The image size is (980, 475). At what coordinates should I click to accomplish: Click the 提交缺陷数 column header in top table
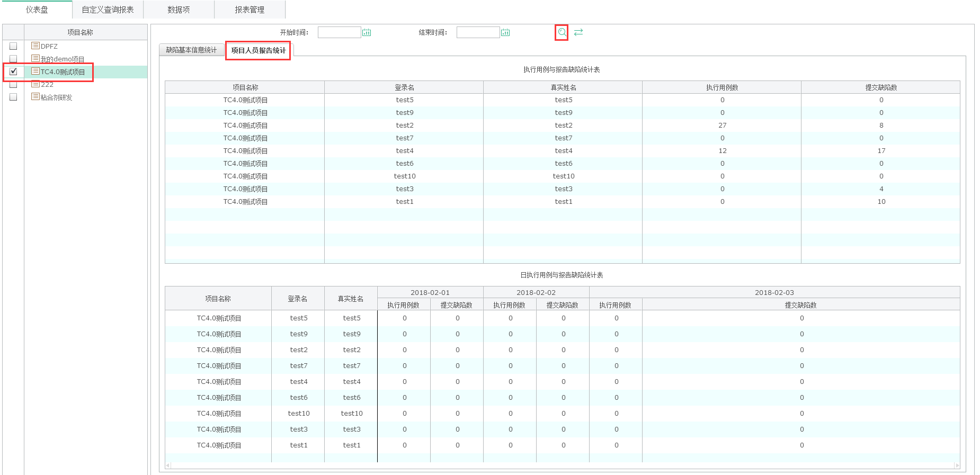[880, 87]
